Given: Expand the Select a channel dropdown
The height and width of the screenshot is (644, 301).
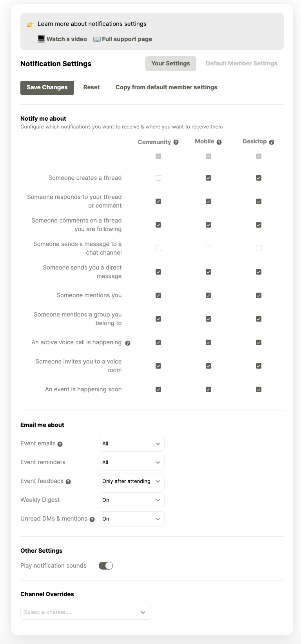Looking at the screenshot, I should tap(86, 612).
